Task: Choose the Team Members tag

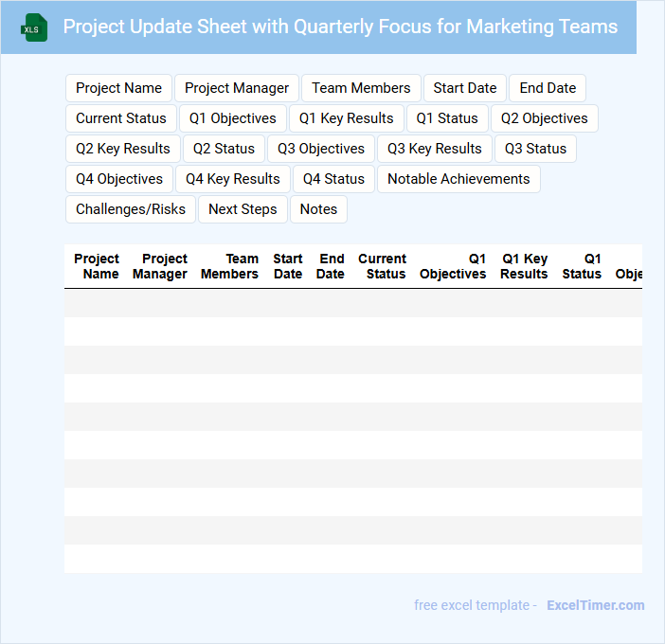Action: click(361, 88)
